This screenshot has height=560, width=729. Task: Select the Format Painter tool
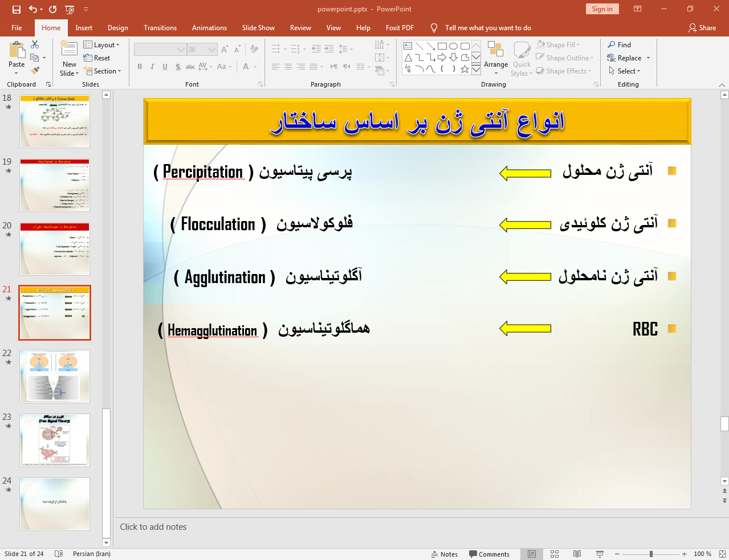pyautogui.click(x=35, y=70)
